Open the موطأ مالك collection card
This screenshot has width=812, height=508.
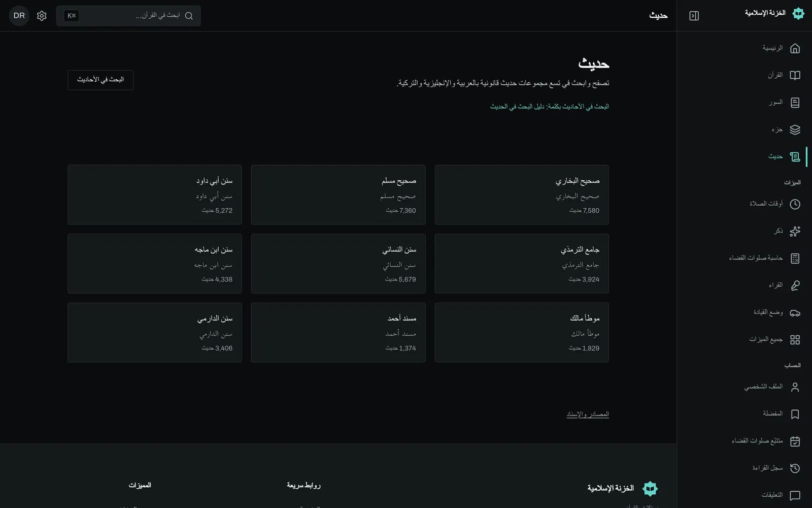[522, 333]
